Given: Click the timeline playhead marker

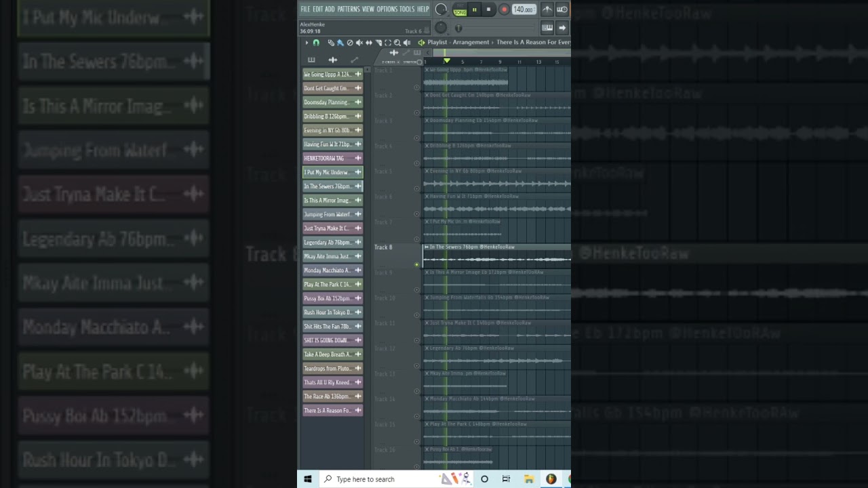Looking at the screenshot, I should tap(447, 61).
